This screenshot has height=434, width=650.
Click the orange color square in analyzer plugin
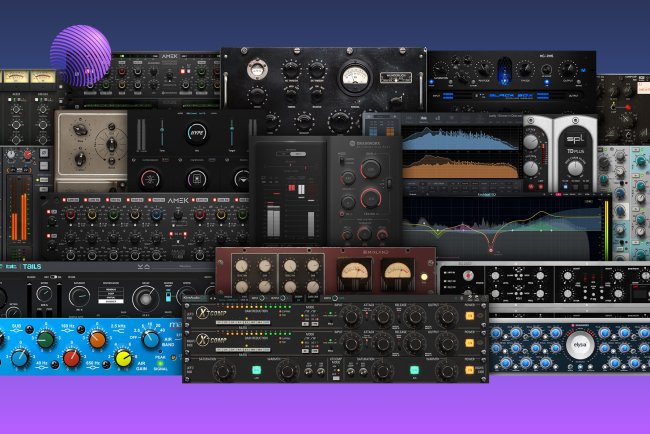click(x=390, y=131)
